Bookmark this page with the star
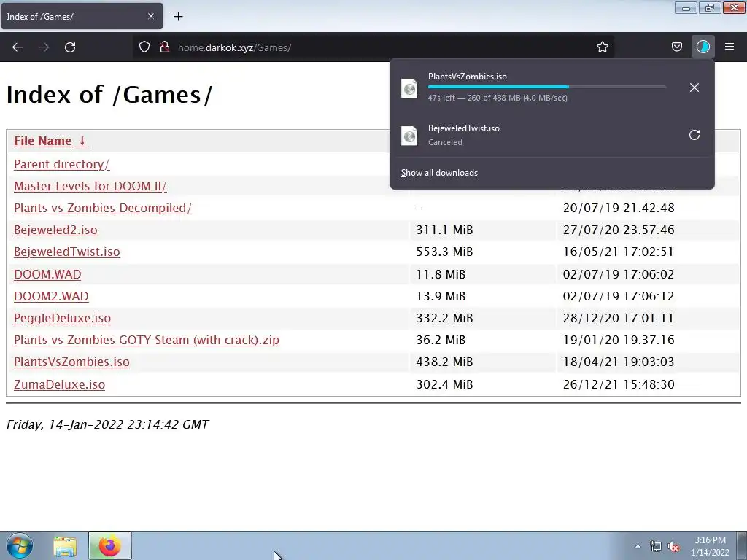Screen dimensions: 747x560 (602, 47)
